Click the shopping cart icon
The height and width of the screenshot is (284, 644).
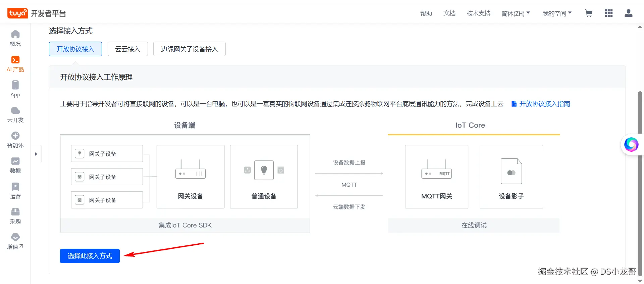pos(589,13)
